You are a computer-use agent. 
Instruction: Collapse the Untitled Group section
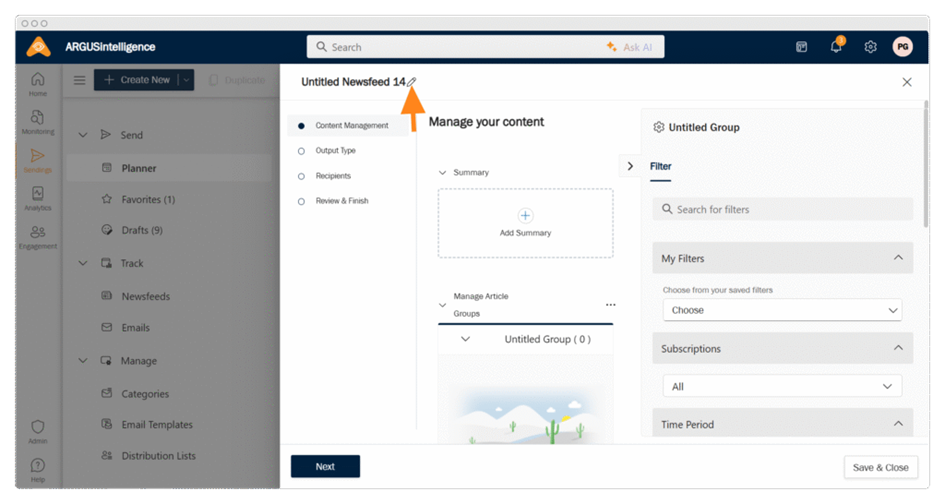coord(466,339)
